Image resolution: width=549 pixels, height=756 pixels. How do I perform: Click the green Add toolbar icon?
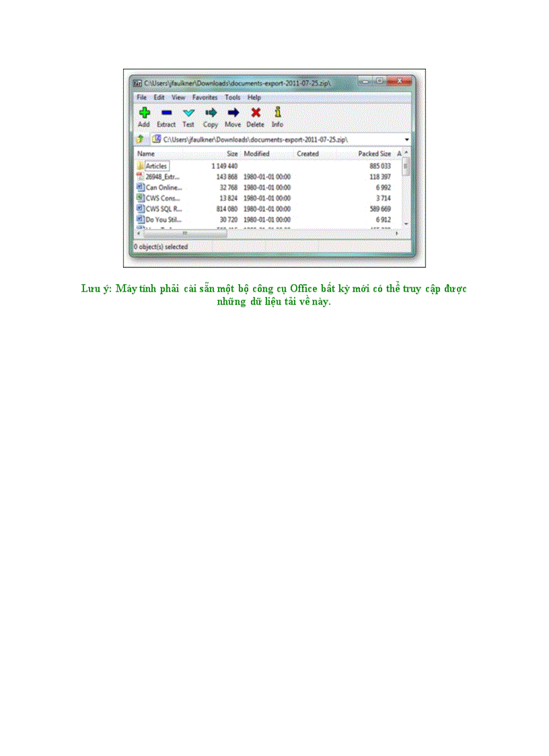pos(144,112)
